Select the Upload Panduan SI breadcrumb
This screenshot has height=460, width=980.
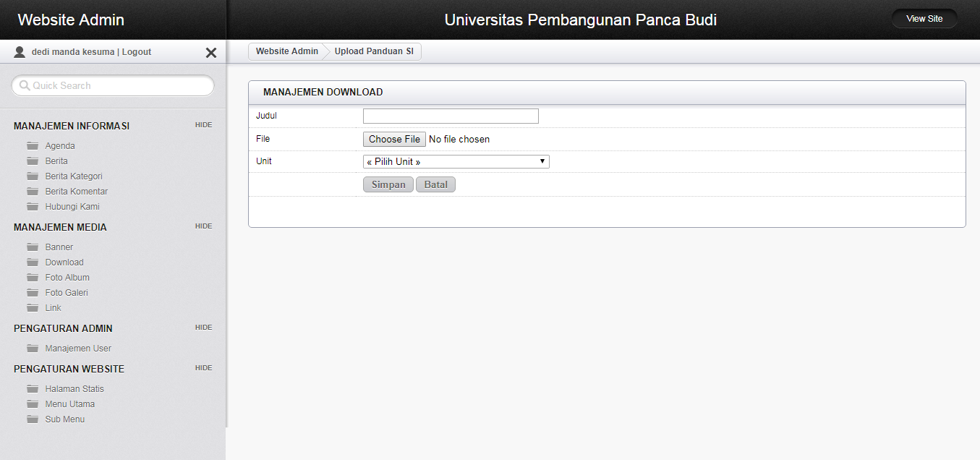(374, 51)
